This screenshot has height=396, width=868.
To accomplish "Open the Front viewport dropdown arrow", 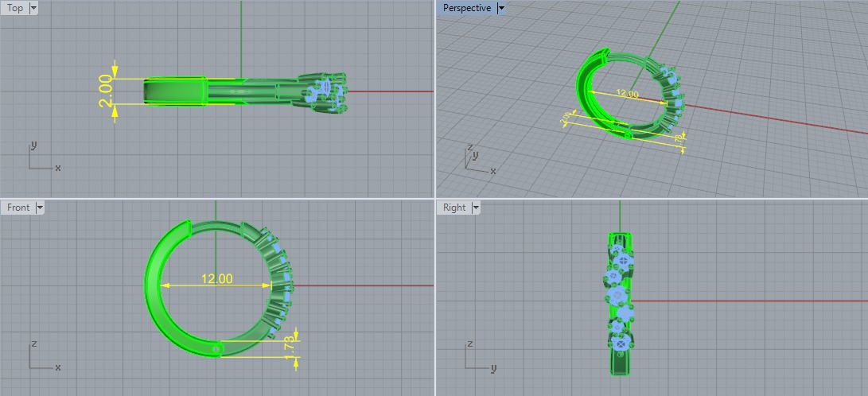I will (x=39, y=208).
